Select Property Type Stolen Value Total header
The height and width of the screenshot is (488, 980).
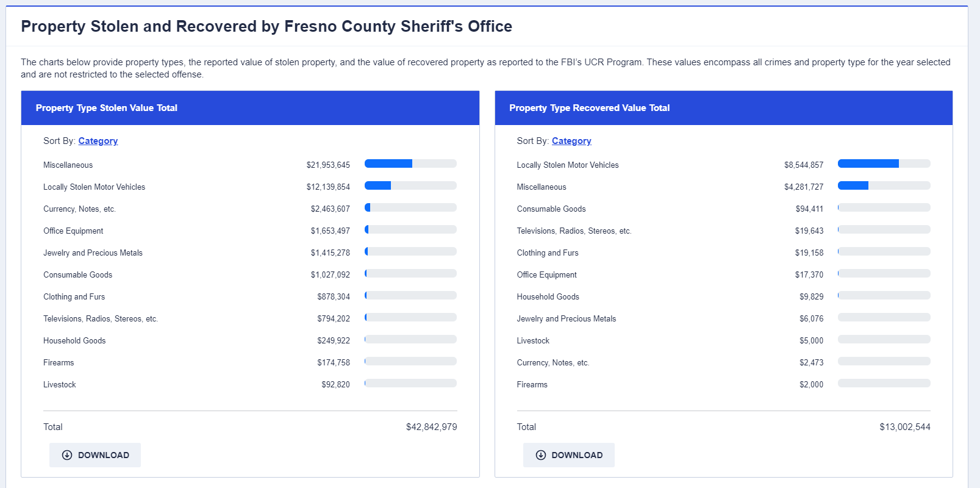107,108
